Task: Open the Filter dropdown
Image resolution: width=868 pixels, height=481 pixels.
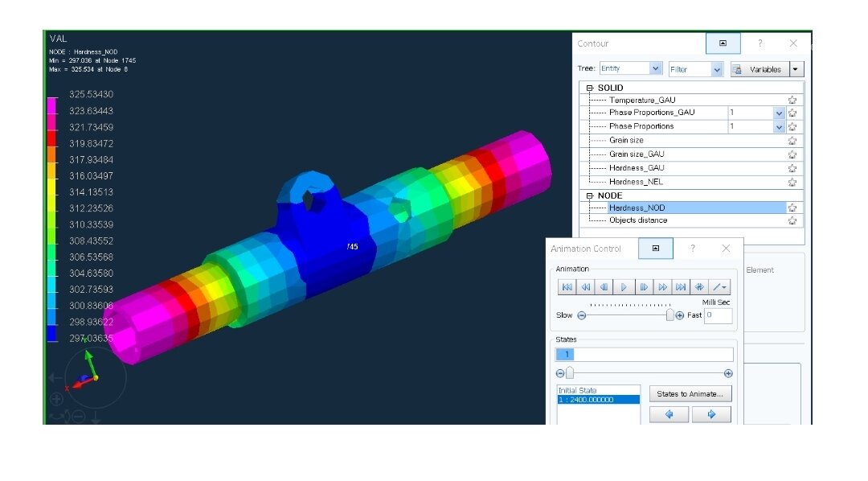Action: (x=717, y=69)
